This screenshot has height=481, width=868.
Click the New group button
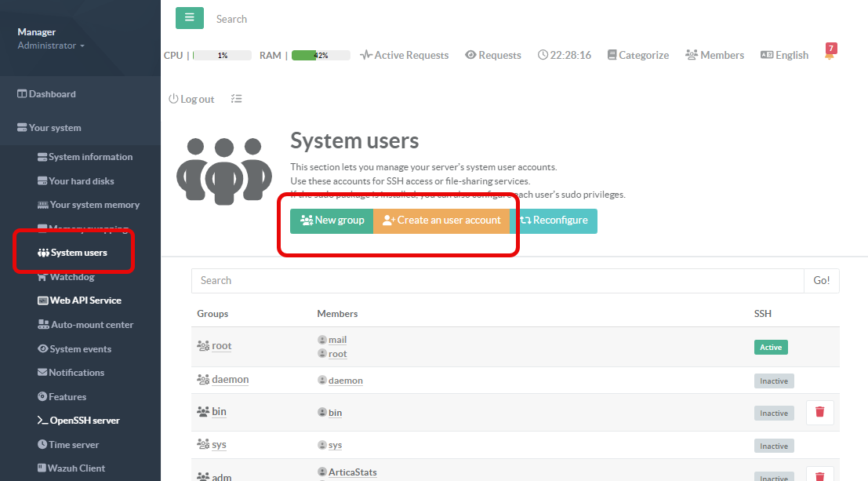[332, 220]
